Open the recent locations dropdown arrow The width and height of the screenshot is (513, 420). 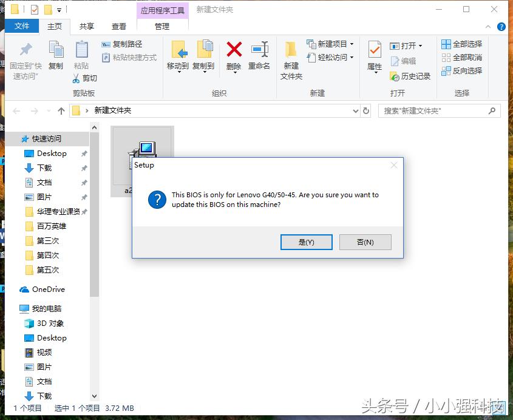49,111
